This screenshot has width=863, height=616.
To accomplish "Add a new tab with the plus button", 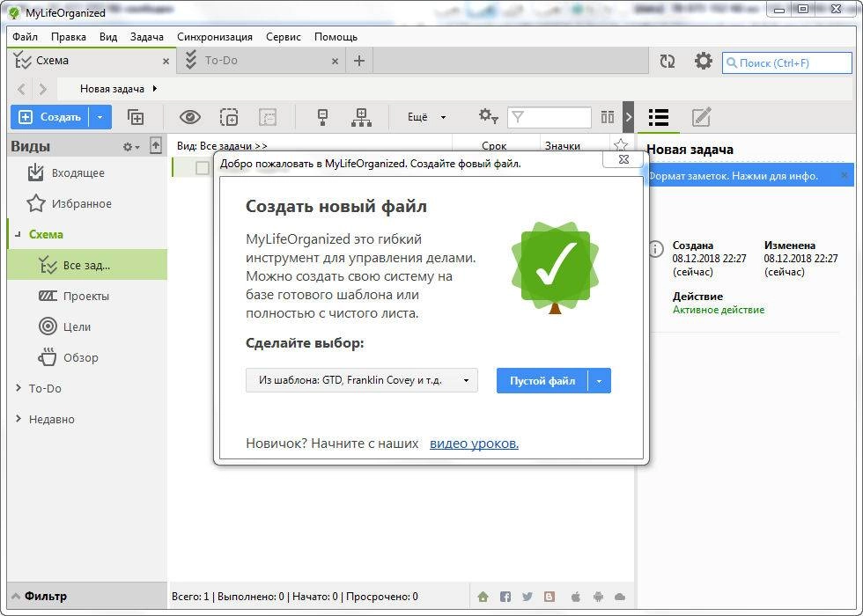I will pos(359,61).
